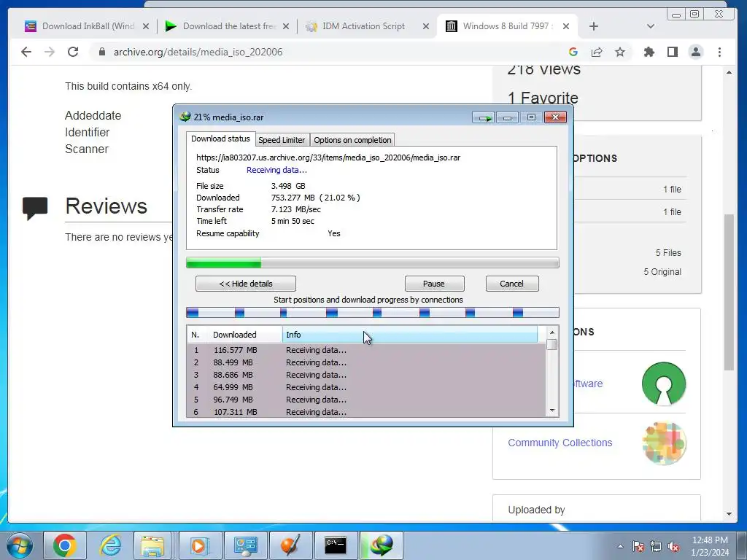Open the control panel taskbar icon

(246, 545)
